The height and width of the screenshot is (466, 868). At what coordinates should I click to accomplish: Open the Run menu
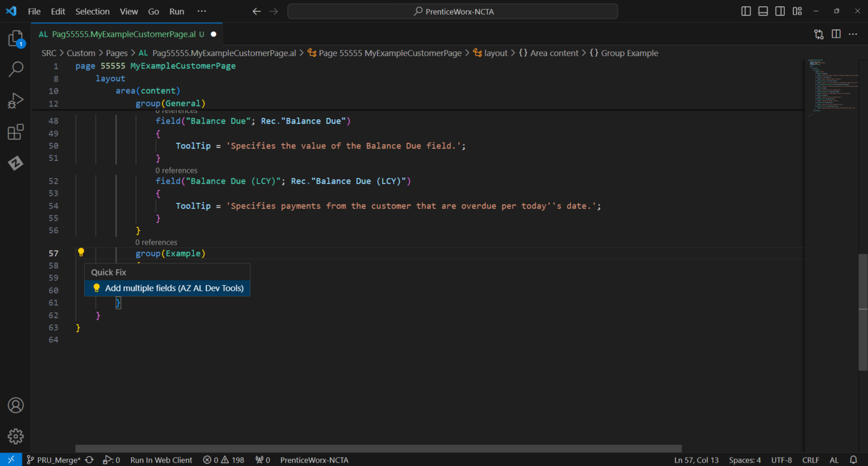coord(176,11)
